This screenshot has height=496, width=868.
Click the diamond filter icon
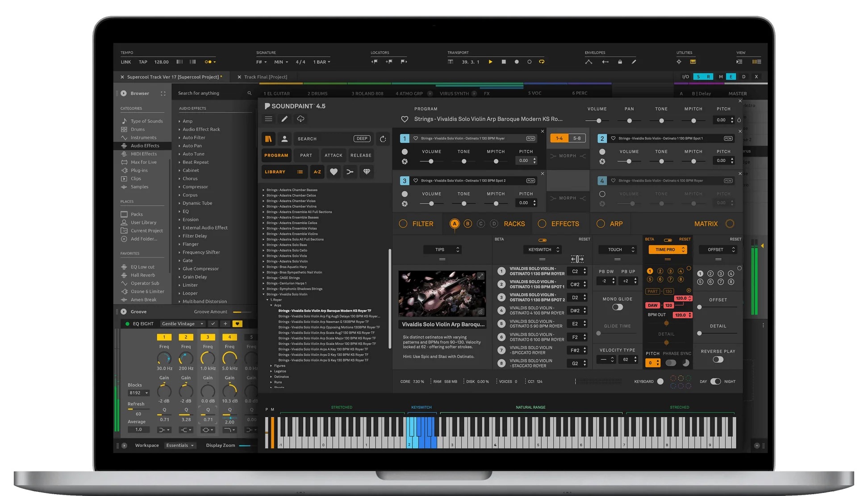pyautogui.click(x=367, y=172)
